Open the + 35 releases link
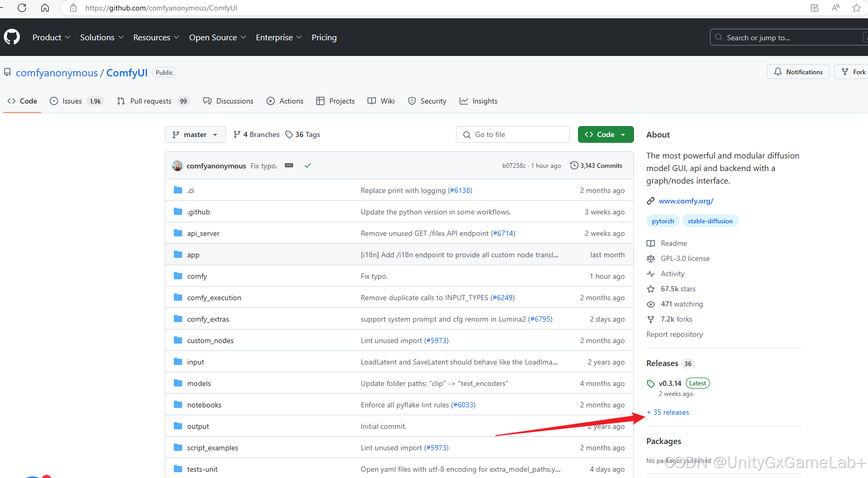 point(668,412)
